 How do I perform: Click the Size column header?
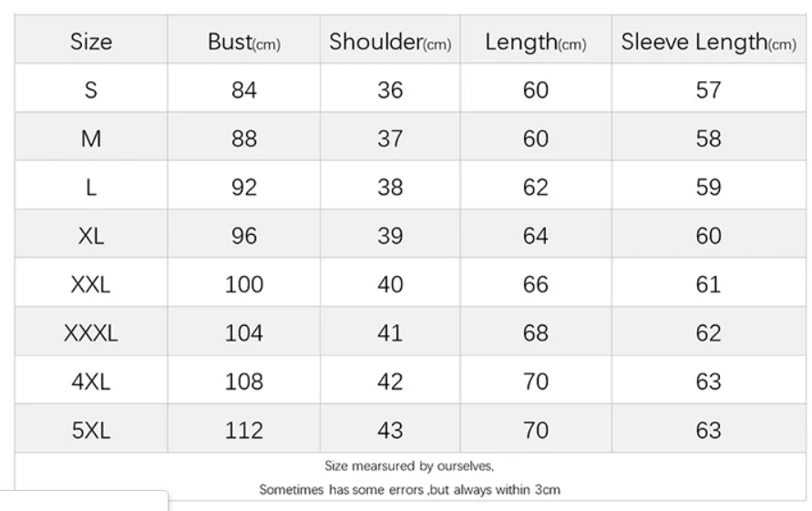pyautogui.click(x=91, y=42)
